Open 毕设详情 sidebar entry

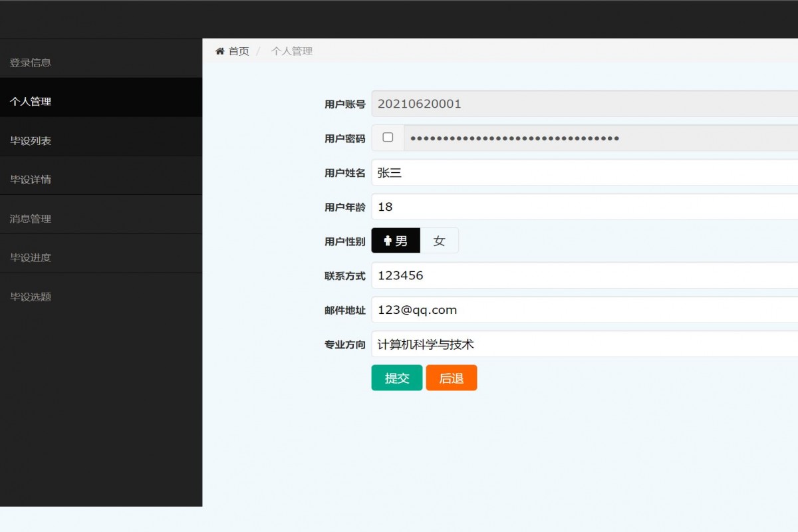[x=31, y=180]
